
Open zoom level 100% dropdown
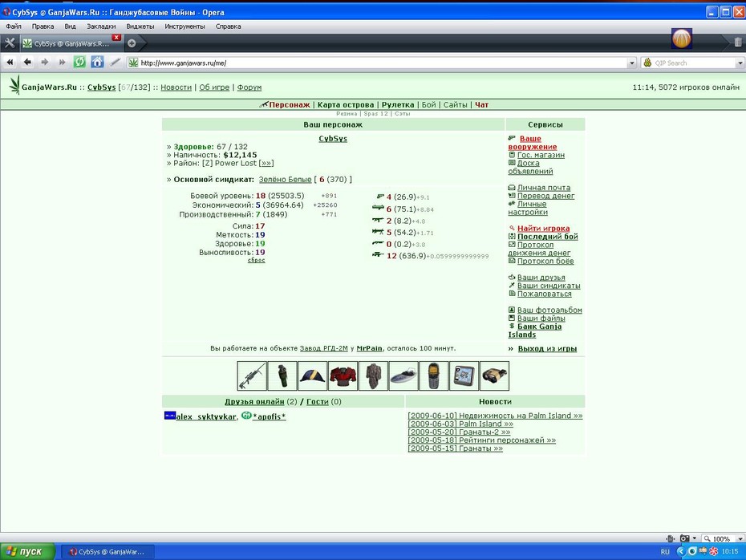740,538
